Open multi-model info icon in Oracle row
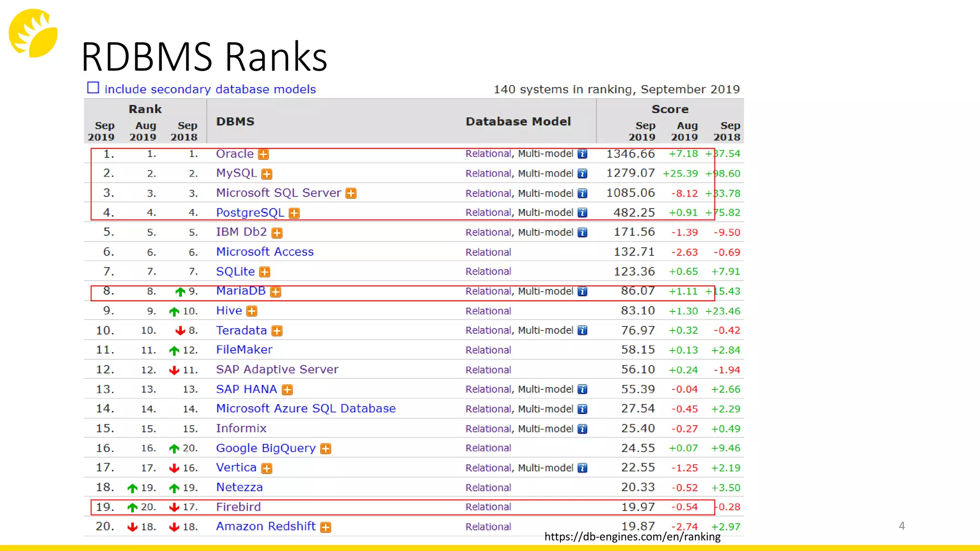The width and height of the screenshot is (980, 551). (x=582, y=154)
